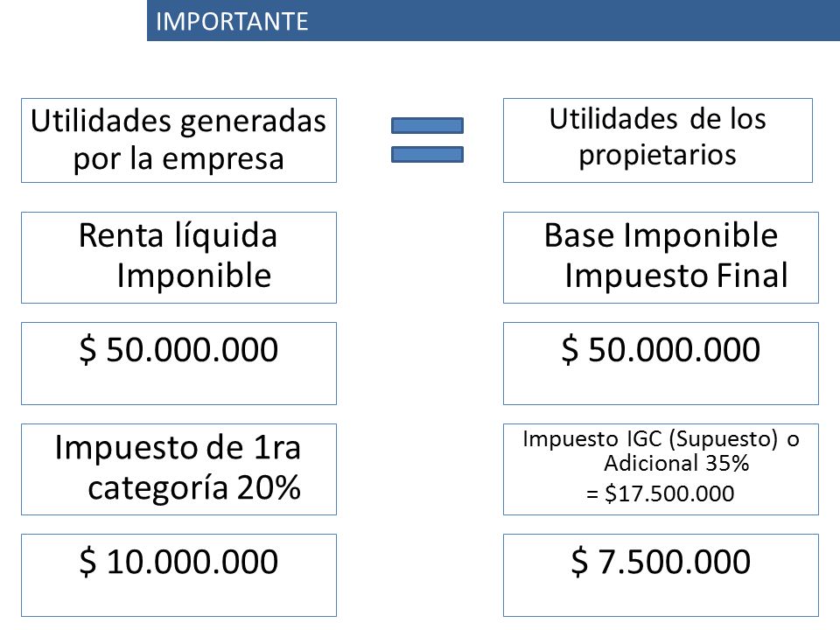Image resolution: width=840 pixels, height=630 pixels.
Task: Click the Impuesto de 1ra categoría 20% box
Action: (x=178, y=469)
